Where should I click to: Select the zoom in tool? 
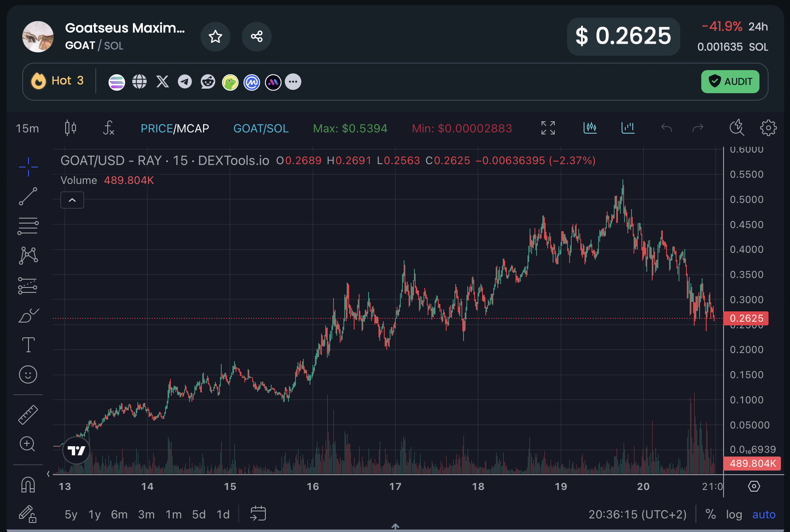click(28, 444)
